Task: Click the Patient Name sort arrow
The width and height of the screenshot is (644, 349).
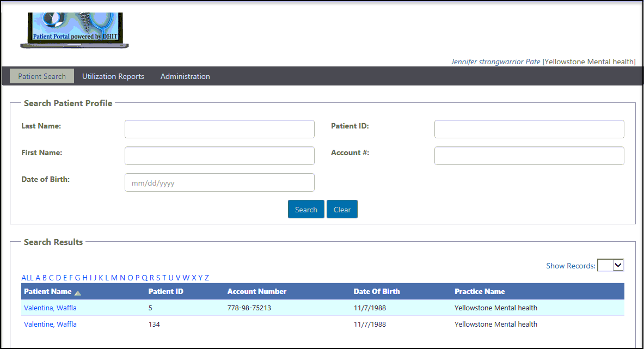Action: (78, 293)
